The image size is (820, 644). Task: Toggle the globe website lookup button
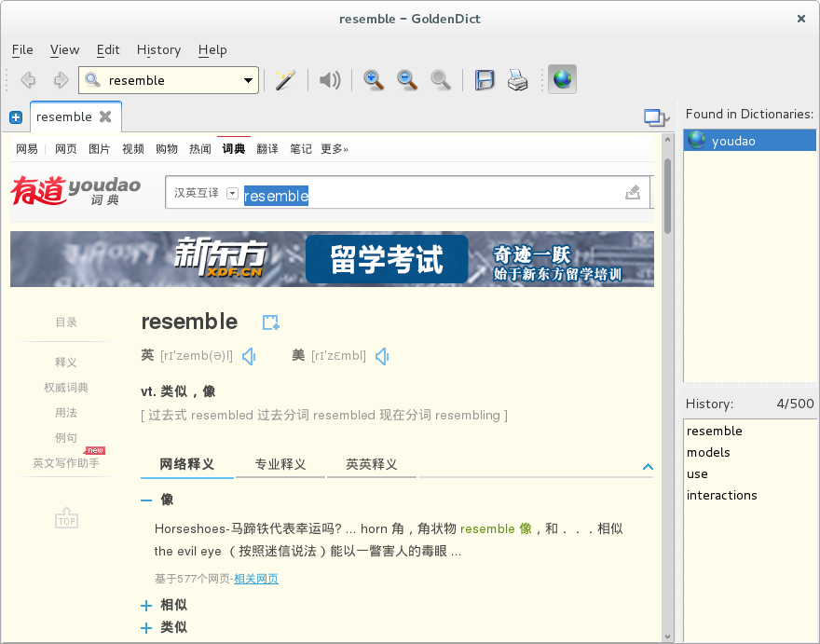pos(562,79)
